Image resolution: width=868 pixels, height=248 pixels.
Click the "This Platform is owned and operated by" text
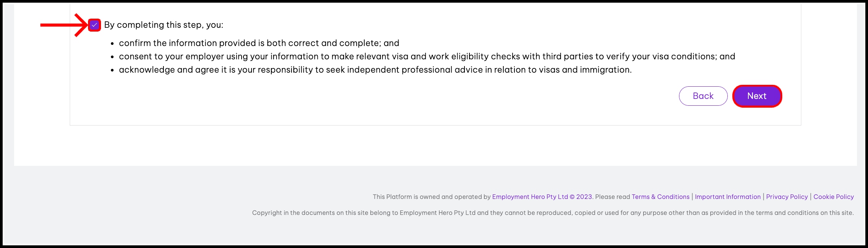click(431, 197)
